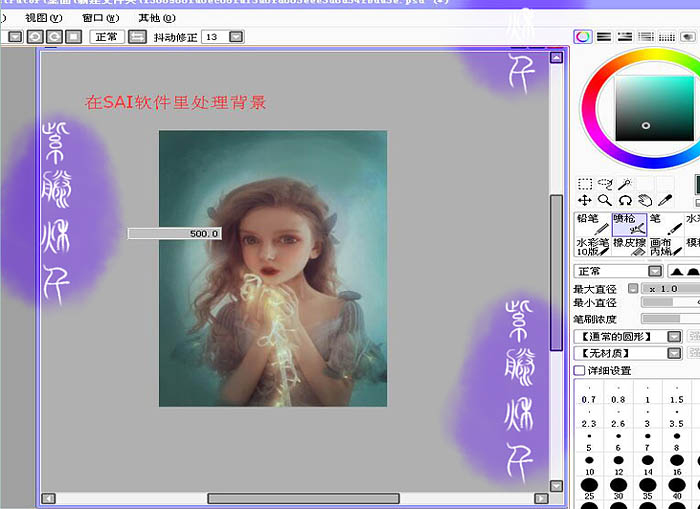Enable the 详细设置 checkbox
The height and width of the screenshot is (509, 700).
579,370
